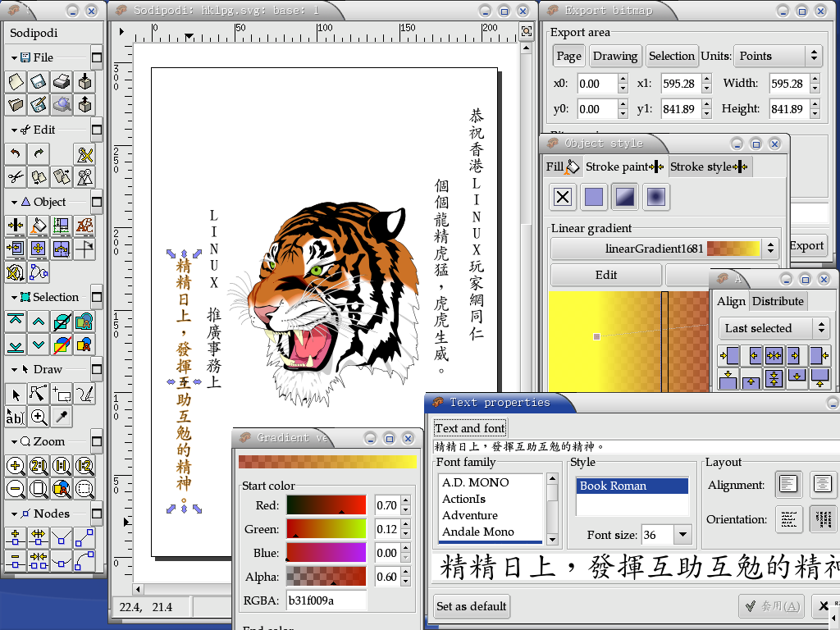This screenshot has width=840, height=630.
Task: Toggle the 'No paint' X fill button
Action: click(x=563, y=197)
